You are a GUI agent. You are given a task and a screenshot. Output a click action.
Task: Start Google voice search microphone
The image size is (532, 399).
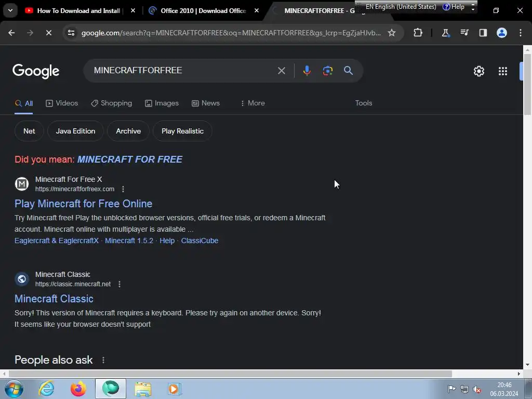(307, 71)
